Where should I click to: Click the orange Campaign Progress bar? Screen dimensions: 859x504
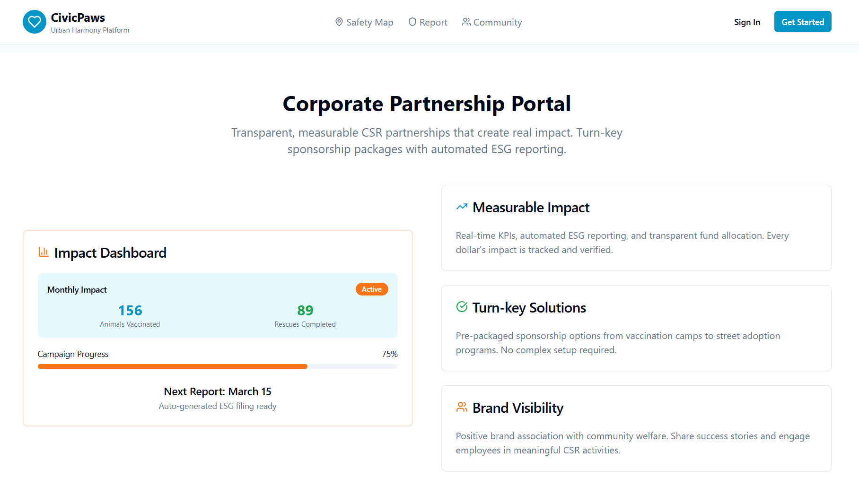[x=173, y=366]
